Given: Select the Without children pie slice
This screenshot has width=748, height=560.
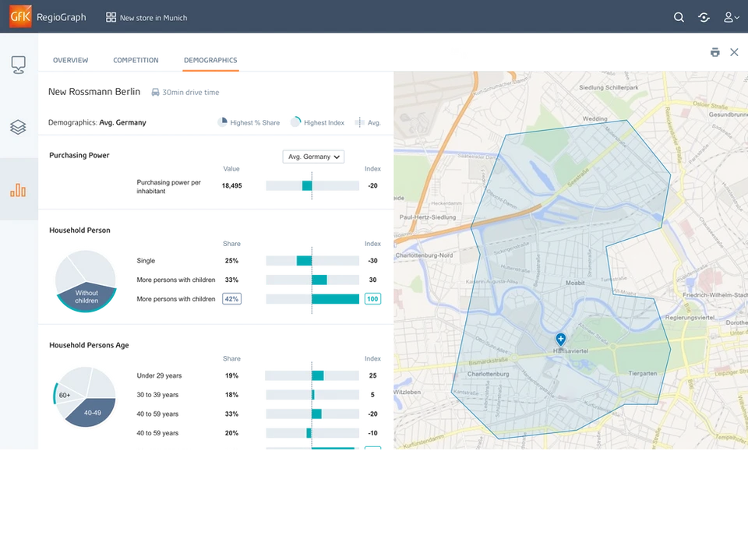Looking at the screenshot, I should pyautogui.click(x=86, y=297).
